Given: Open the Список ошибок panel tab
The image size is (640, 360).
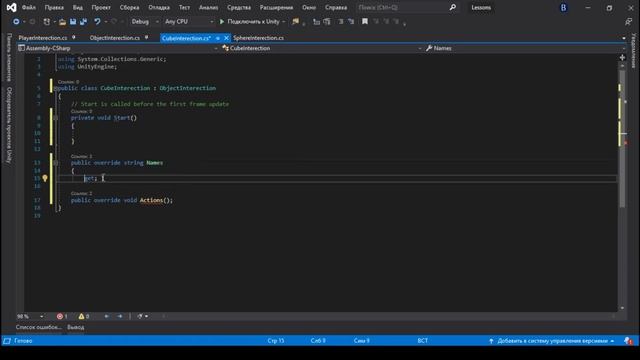Looking at the screenshot, I should [x=38, y=327].
